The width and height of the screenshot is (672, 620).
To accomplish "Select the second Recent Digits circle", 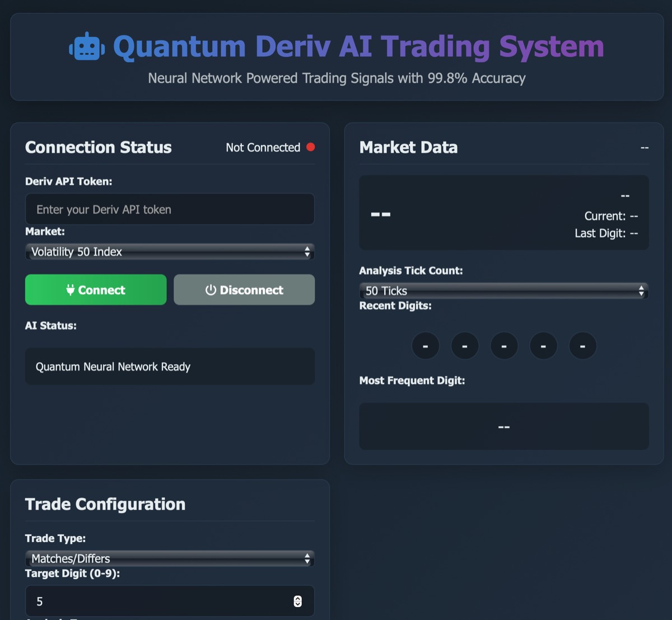I will 465,346.
